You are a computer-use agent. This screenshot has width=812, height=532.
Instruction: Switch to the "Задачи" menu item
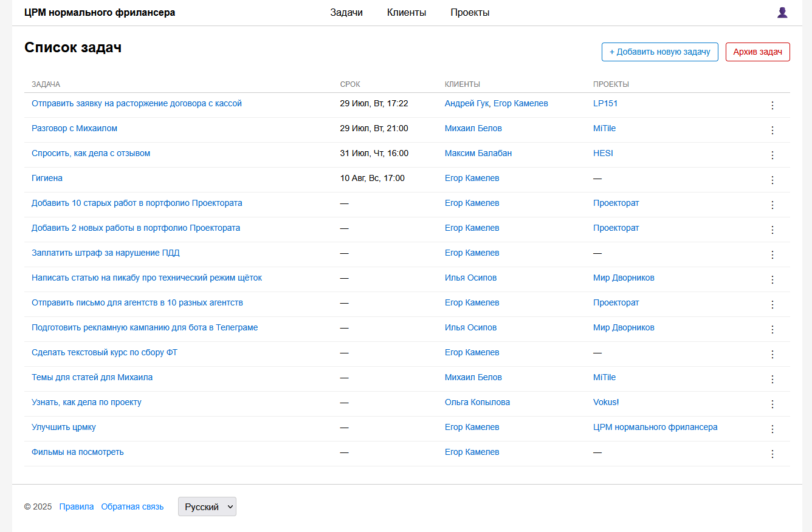coord(346,13)
